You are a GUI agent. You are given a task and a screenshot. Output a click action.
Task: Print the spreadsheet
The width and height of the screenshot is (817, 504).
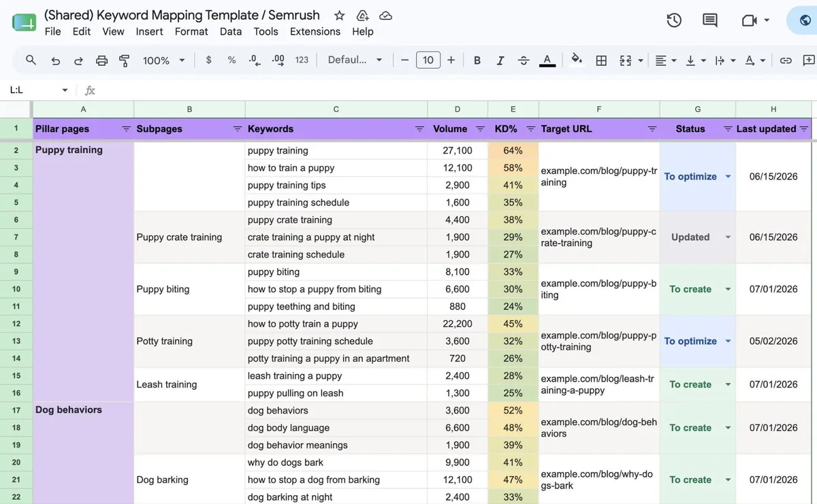pyautogui.click(x=101, y=61)
